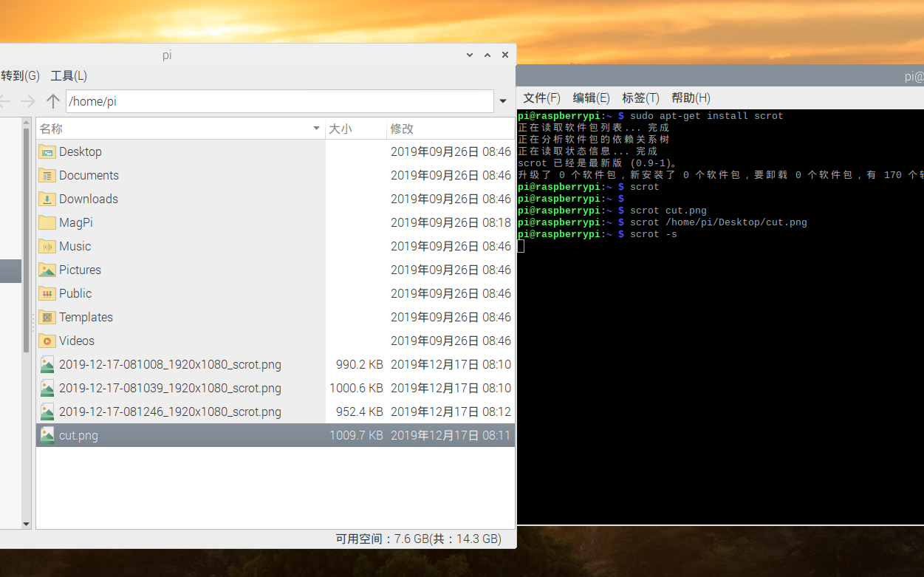Click cut.png modified date ending 08:11

[451, 435]
